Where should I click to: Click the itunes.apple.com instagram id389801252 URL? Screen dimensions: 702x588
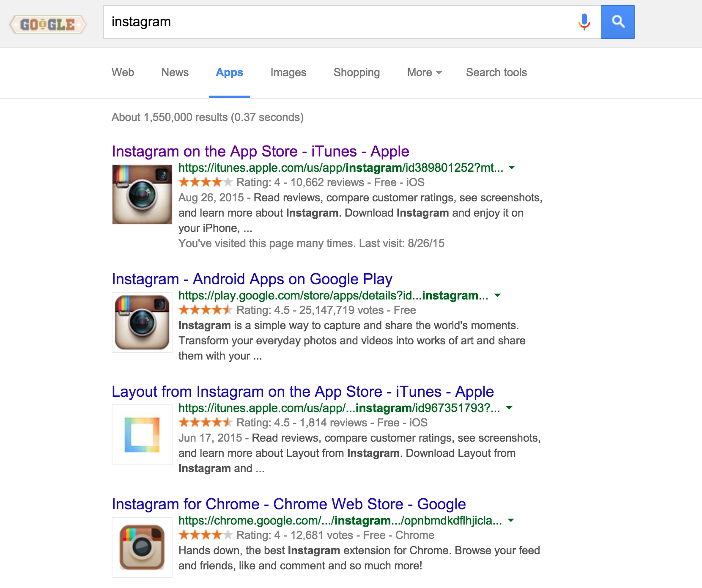coord(341,168)
